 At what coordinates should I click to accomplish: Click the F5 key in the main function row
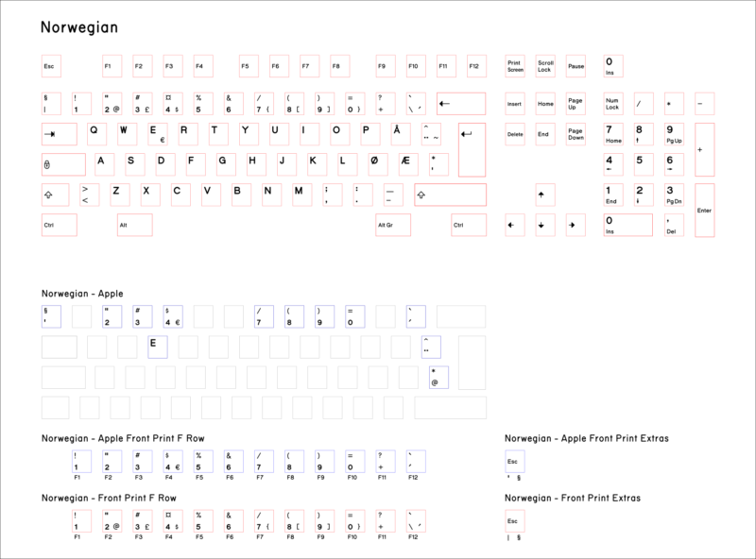click(x=249, y=66)
